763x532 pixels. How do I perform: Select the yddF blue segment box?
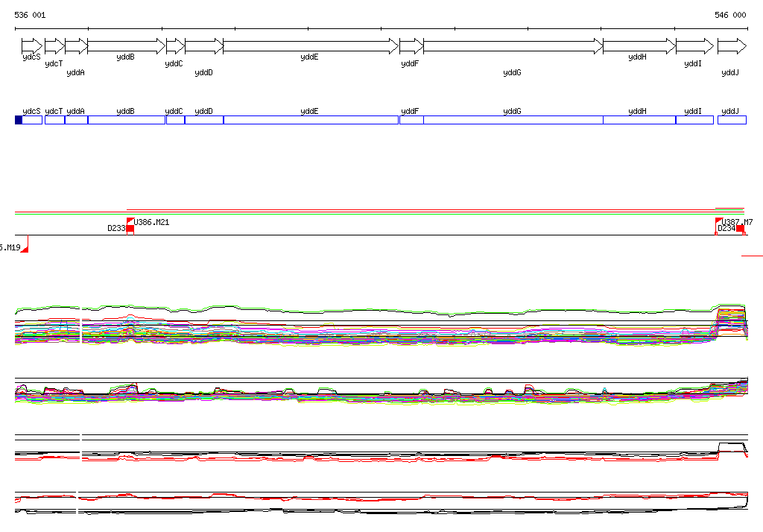pyautogui.click(x=411, y=120)
